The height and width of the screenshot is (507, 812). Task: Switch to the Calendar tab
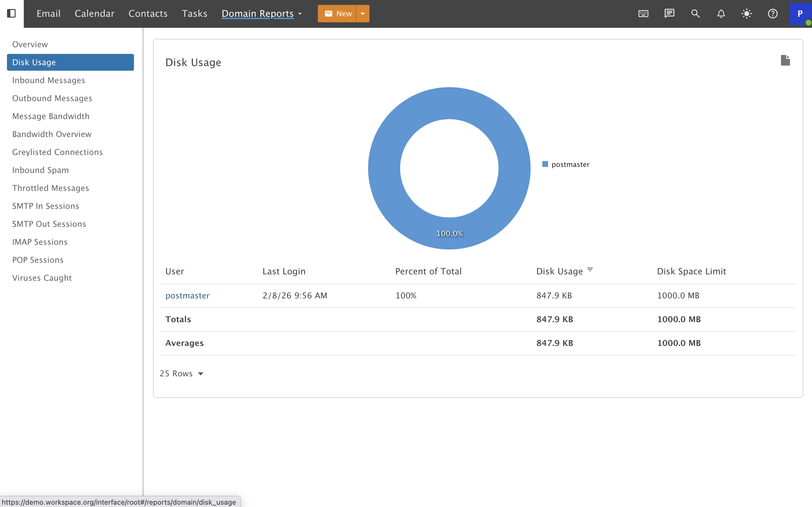pos(94,13)
